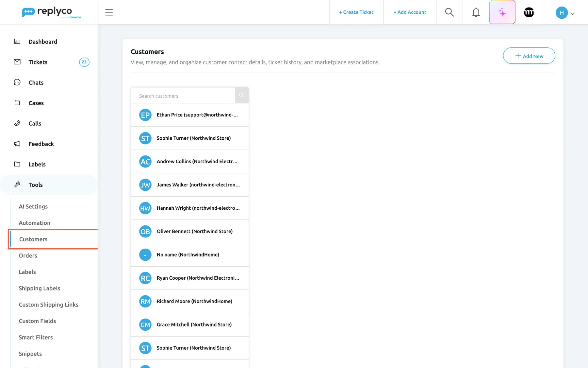Select customer Hannah Wright
Screen dimensions: 588x368
(x=190, y=208)
